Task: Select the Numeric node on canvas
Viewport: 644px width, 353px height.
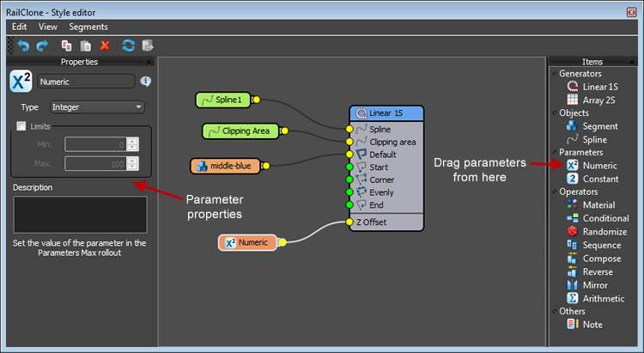Action: [x=247, y=242]
